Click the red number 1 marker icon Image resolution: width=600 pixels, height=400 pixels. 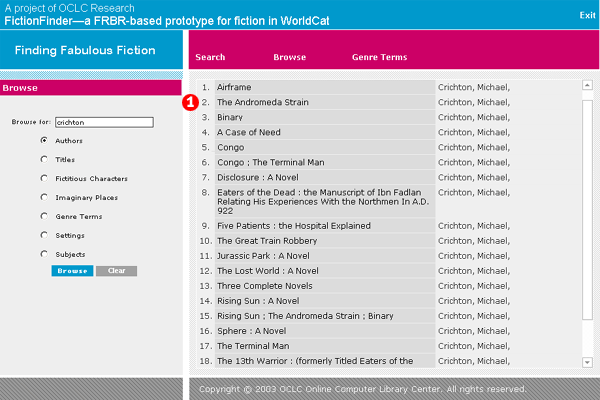(190, 102)
